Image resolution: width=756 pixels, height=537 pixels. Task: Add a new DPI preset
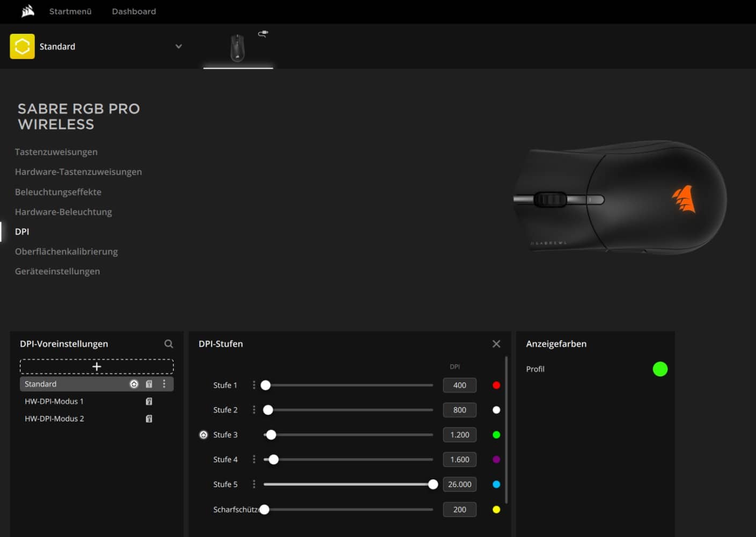97,366
